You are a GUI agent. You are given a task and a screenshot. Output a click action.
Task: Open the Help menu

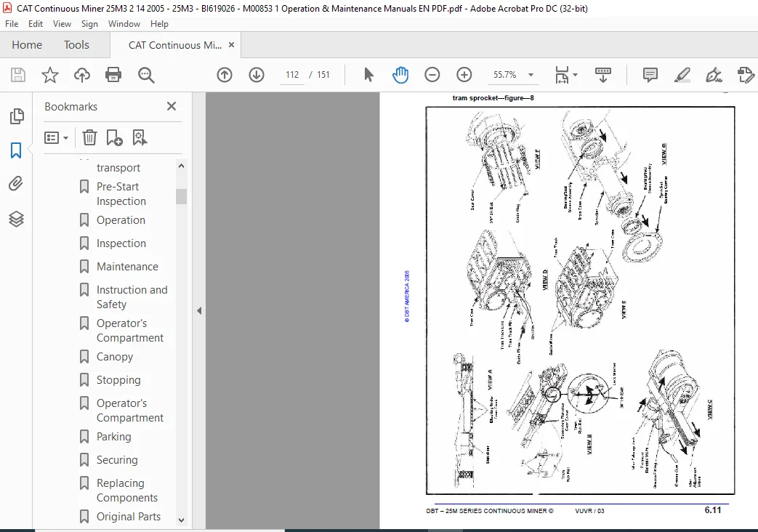pos(159,24)
